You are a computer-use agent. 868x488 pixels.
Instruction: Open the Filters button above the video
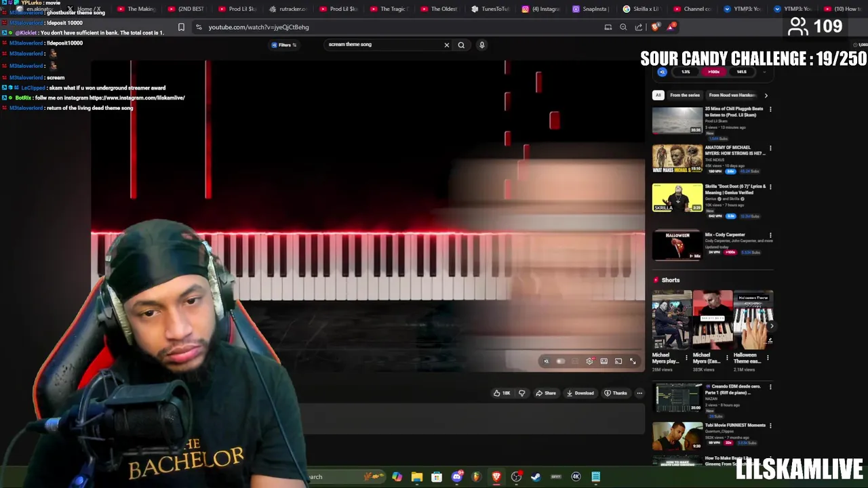284,45
